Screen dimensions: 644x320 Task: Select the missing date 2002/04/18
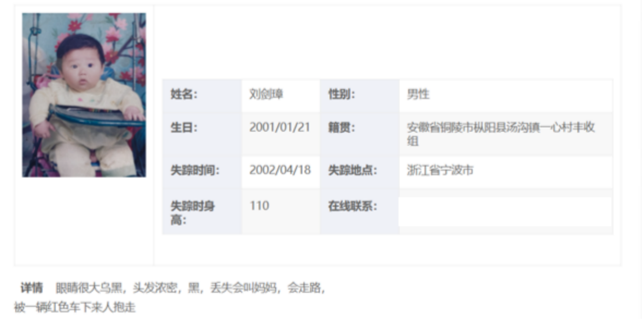[x=280, y=170]
